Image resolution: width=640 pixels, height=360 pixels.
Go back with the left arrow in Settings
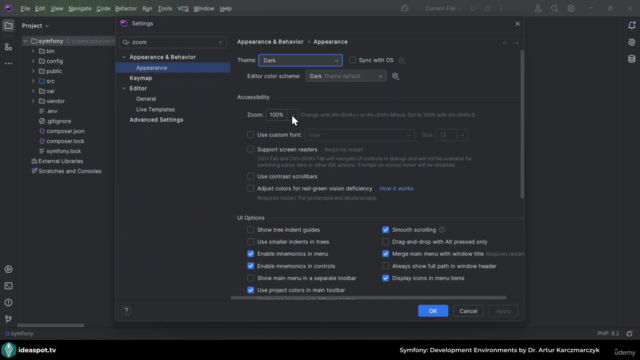pyautogui.click(x=505, y=43)
